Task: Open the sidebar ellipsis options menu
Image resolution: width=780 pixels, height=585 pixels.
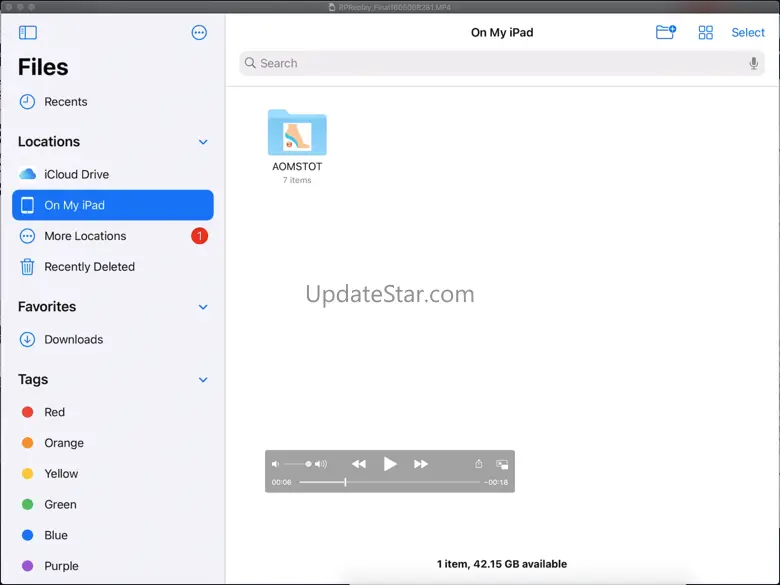Action: click(x=199, y=33)
